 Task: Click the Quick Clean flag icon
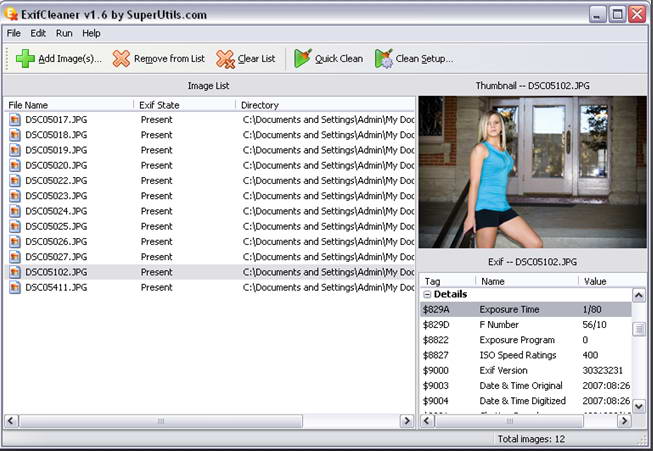(302, 58)
